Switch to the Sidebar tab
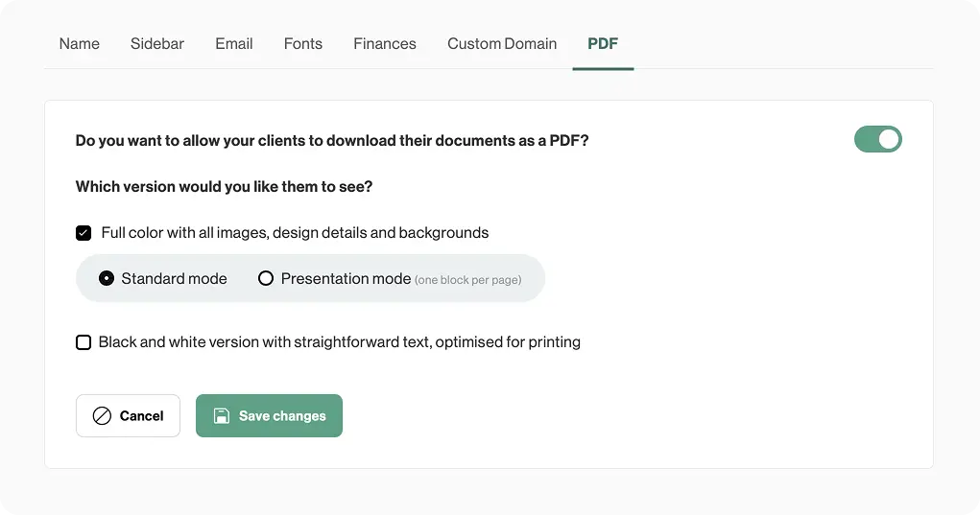Screen dimensions: 980x515 point(157,44)
